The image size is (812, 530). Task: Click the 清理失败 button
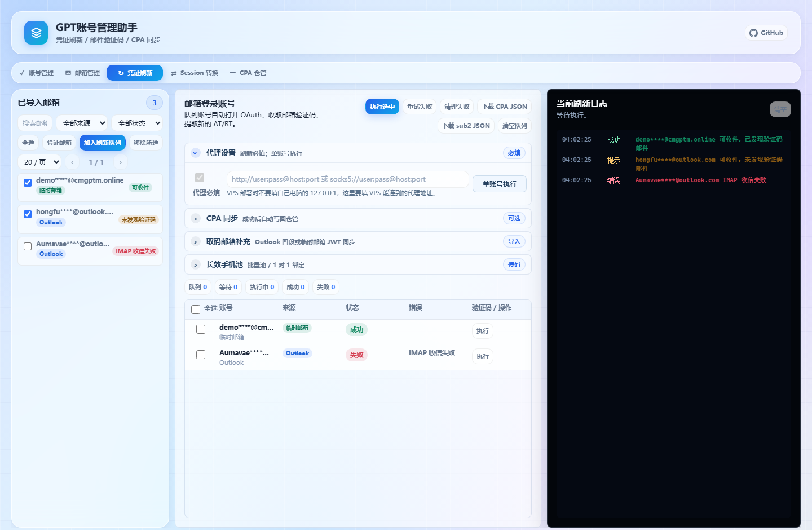[457, 107]
